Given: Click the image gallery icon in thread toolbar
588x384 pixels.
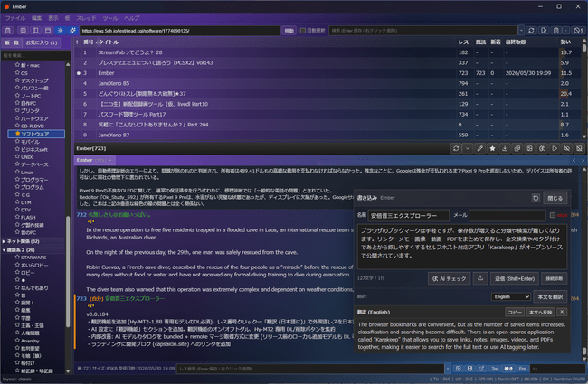Looking at the screenshot, I should point(529,149).
